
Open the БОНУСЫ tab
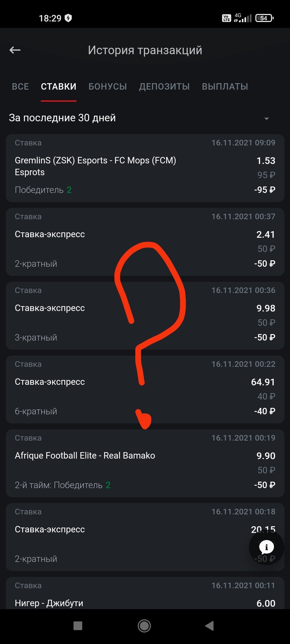[108, 87]
